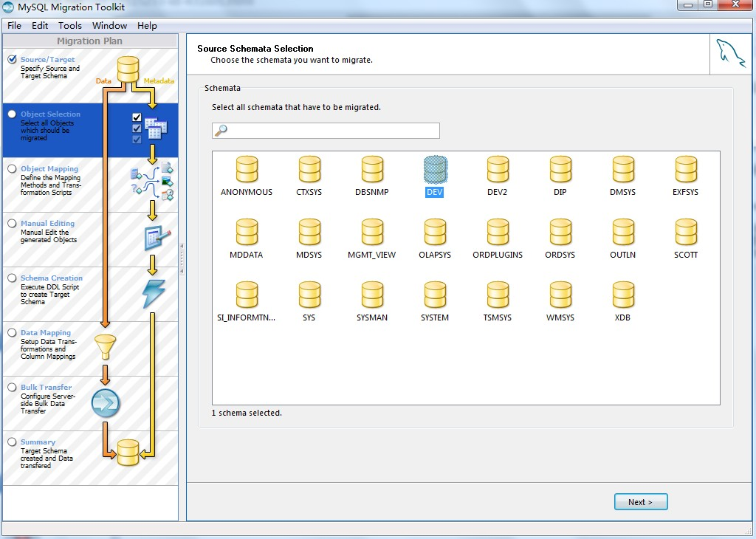
Task: Minimize the MySQL Migration Toolkit window
Action: [x=688, y=5]
